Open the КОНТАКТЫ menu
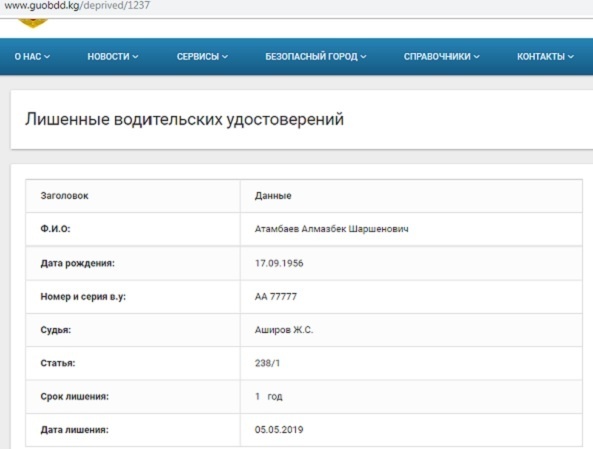The width and height of the screenshot is (593, 449). click(x=545, y=57)
